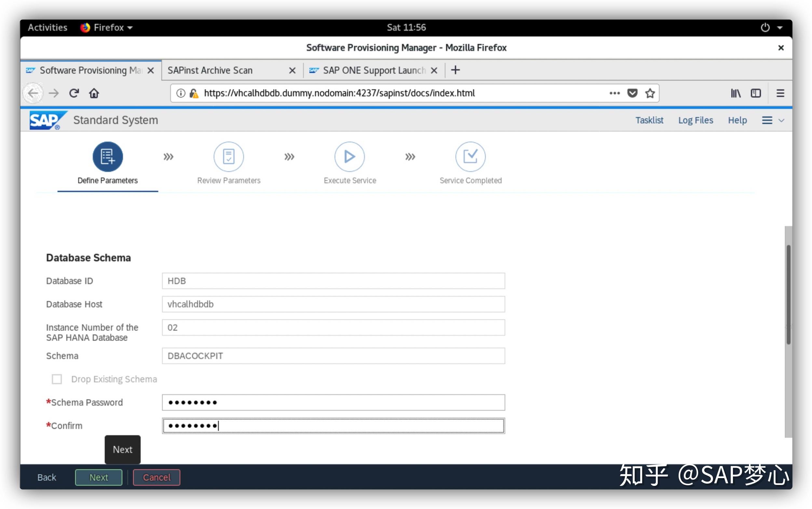Click the Next button to proceed
Image resolution: width=812 pixels, height=509 pixels.
[98, 477]
